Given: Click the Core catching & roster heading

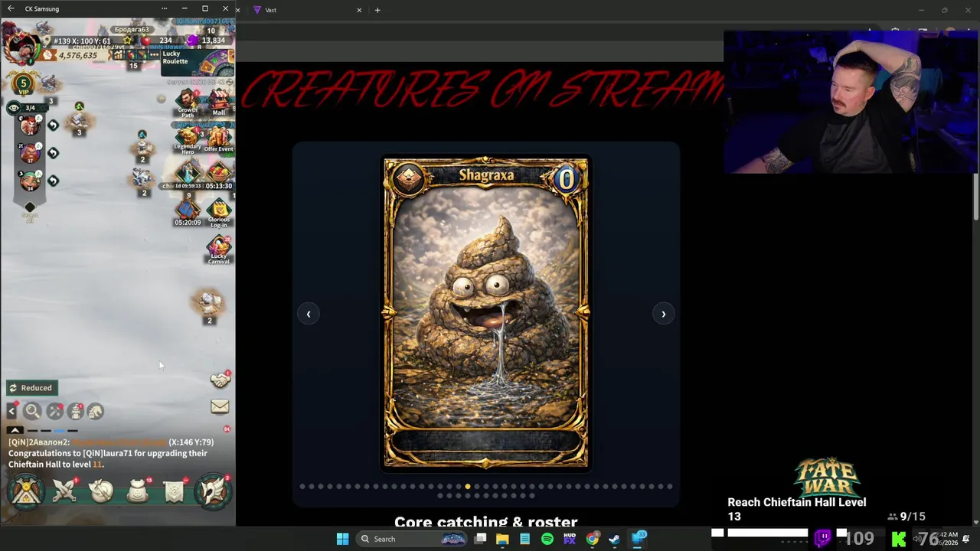Looking at the screenshot, I should [485, 520].
